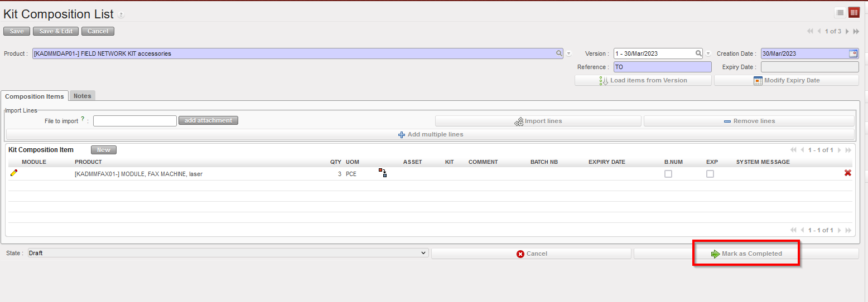Select the Composition Items tab

pyautogui.click(x=35, y=96)
